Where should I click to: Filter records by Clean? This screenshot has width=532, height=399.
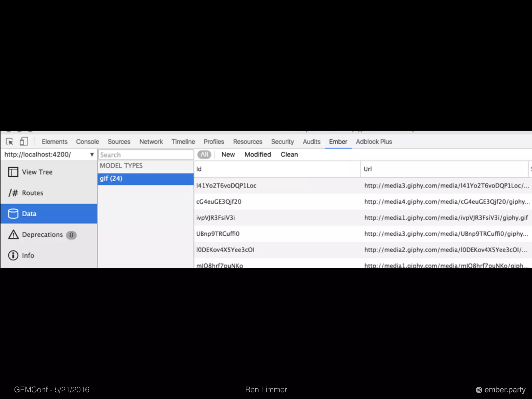point(289,155)
